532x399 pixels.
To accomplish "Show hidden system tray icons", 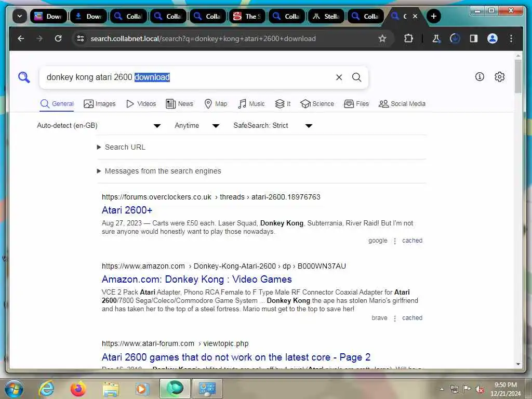I will (x=442, y=389).
